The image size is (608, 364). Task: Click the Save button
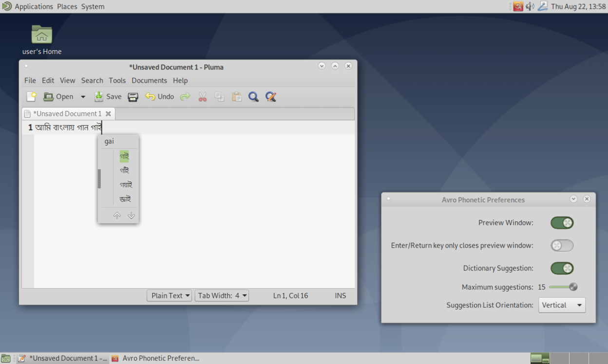tap(108, 97)
